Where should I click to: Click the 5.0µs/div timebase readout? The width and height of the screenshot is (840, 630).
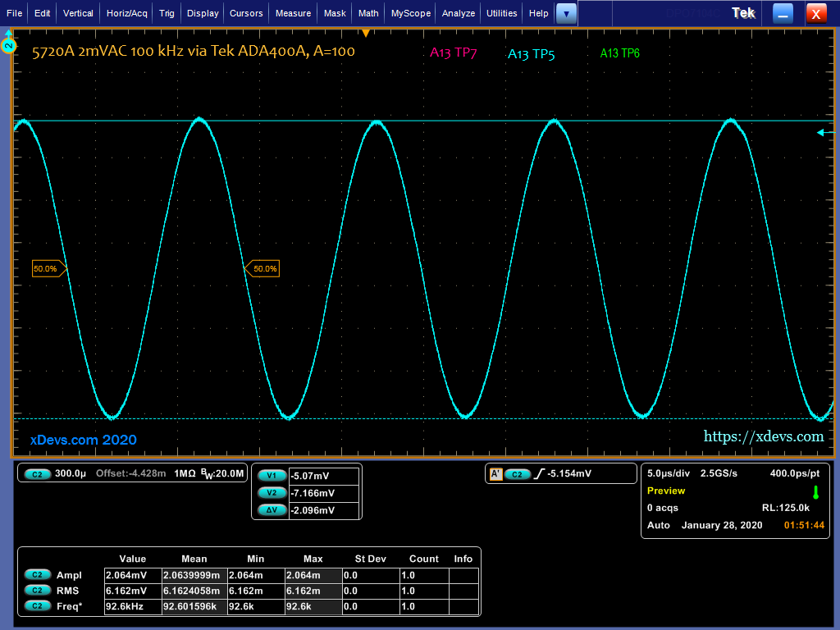[x=668, y=473]
